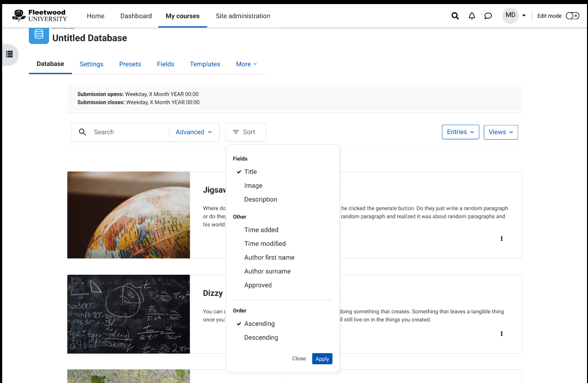The height and width of the screenshot is (383, 588).
Task: Switch to the Templates tab
Action: [205, 64]
